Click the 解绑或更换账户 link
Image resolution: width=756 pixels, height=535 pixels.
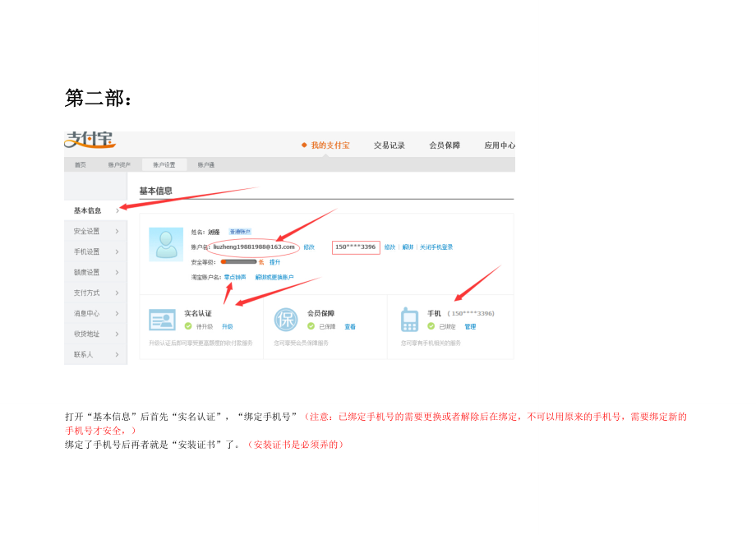tap(274, 277)
